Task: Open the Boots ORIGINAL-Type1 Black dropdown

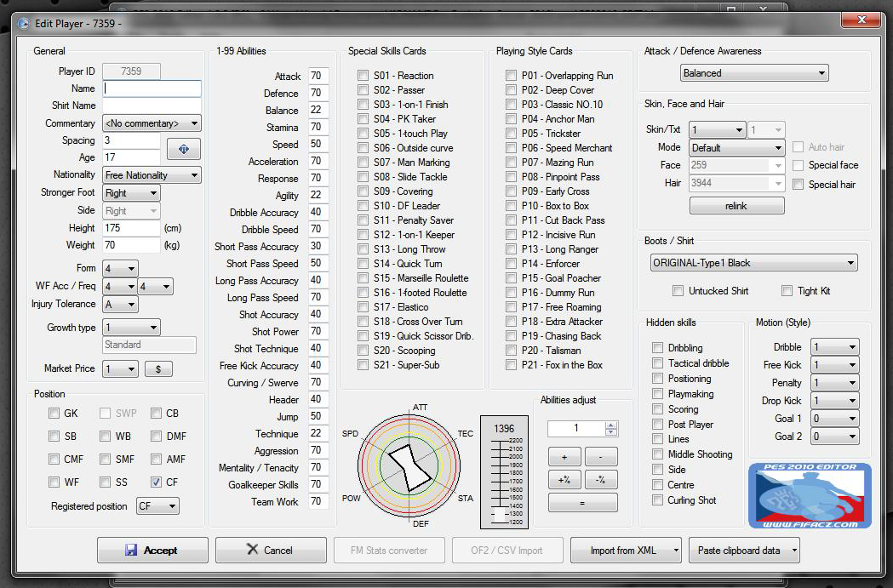Action: (x=754, y=263)
